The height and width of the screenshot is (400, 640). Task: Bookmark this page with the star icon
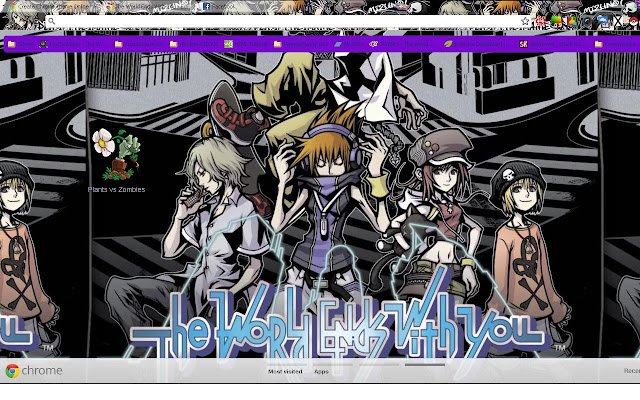click(525, 21)
